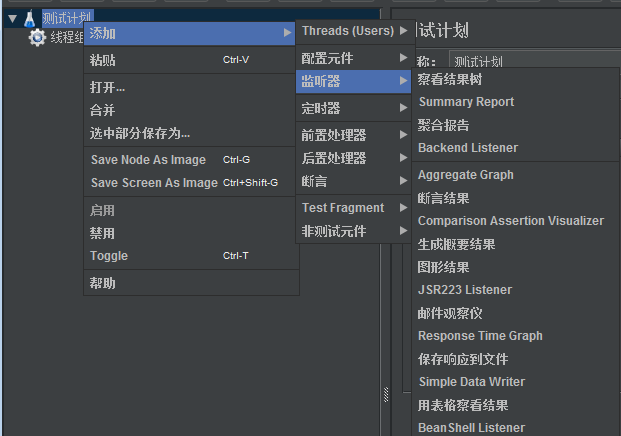Add the 察看结果树 listener
This screenshot has width=621, height=436.
(x=516, y=79)
